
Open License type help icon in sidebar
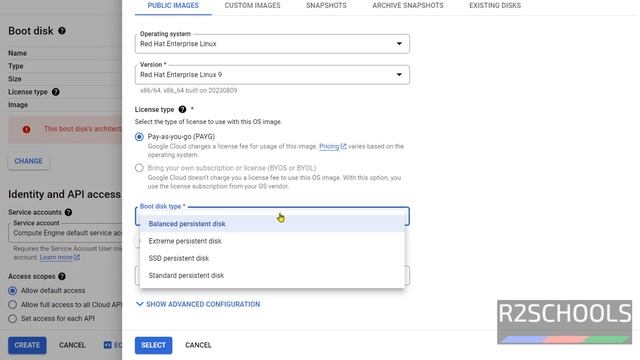pos(56,92)
